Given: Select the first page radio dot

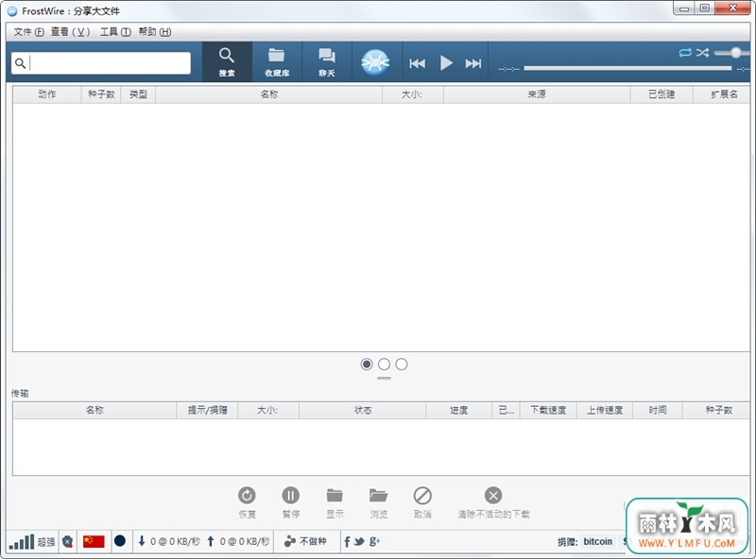Looking at the screenshot, I should point(367,364).
